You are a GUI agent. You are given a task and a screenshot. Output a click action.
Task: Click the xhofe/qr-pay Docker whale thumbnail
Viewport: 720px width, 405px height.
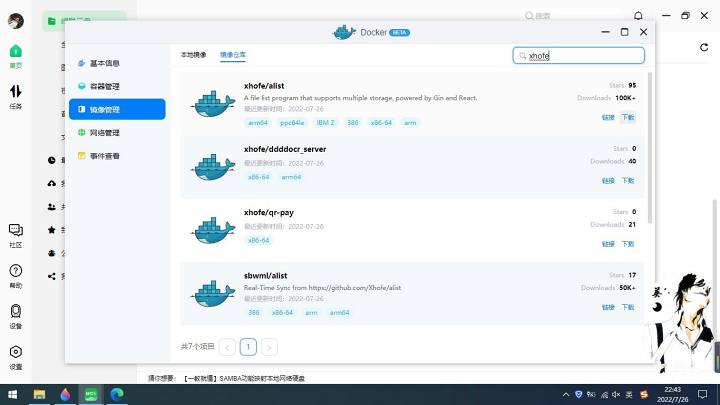213,230
